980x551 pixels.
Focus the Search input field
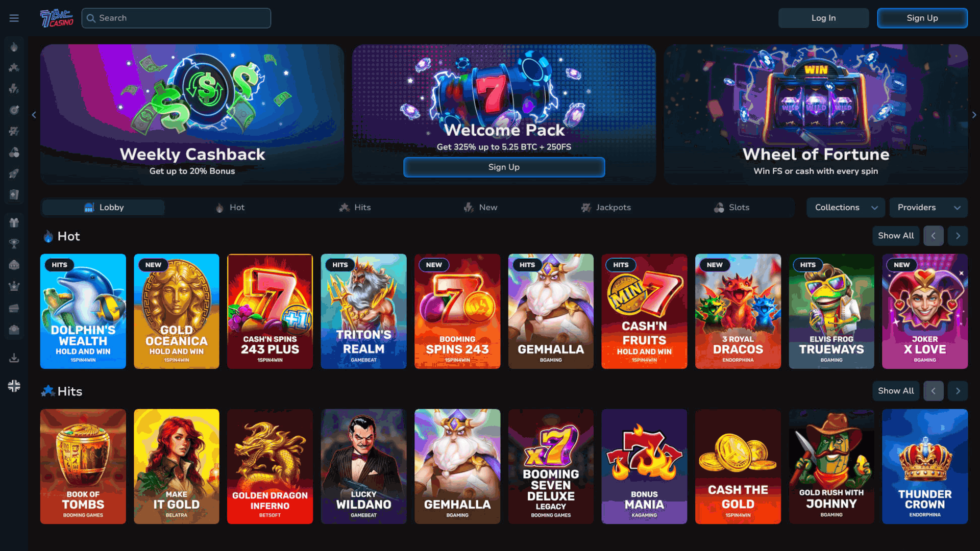tap(176, 18)
